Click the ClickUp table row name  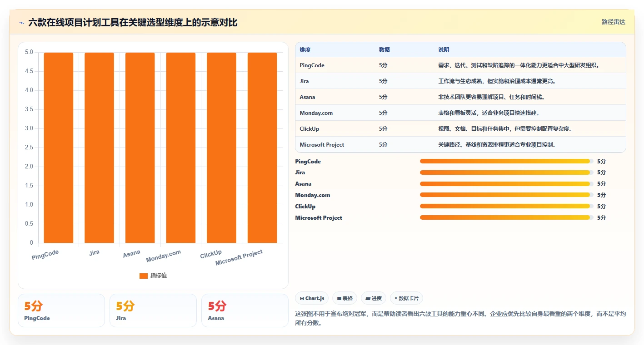tap(310, 129)
